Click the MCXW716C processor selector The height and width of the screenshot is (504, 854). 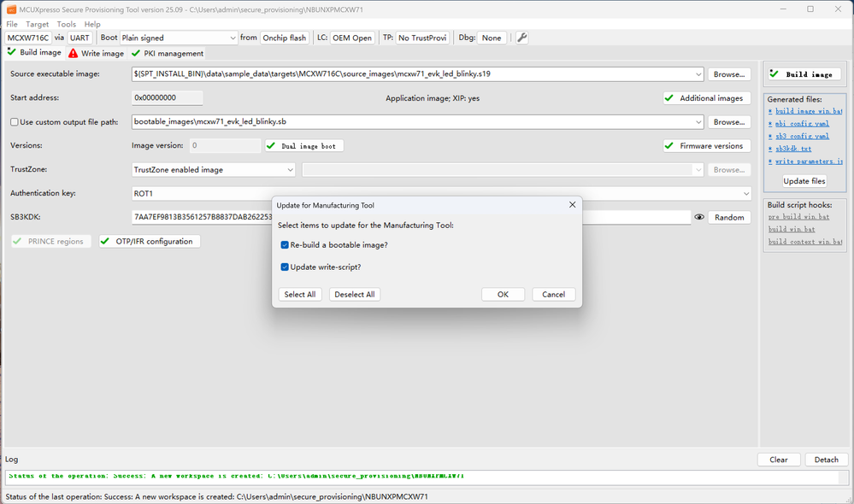28,38
